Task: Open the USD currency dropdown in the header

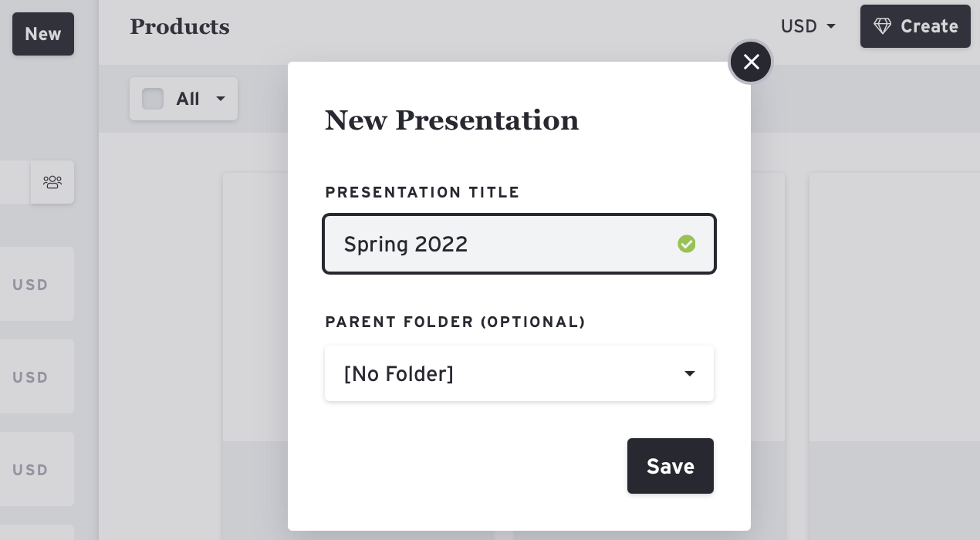Action: tap(808, 26)
